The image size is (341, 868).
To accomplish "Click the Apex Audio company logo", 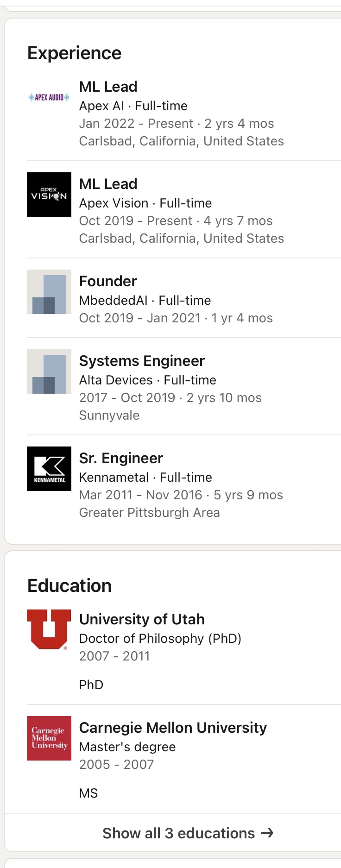I will coord(49,97).
